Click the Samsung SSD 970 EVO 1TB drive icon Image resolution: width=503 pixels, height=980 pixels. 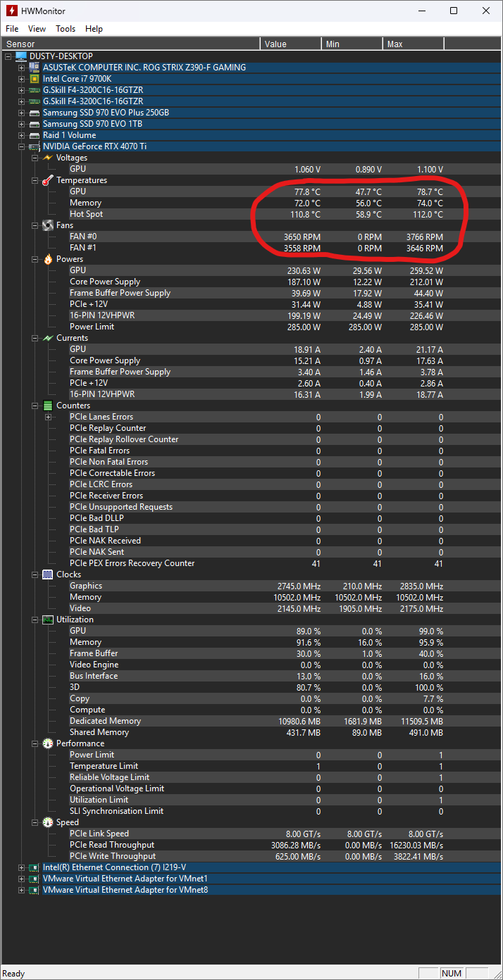35,124
